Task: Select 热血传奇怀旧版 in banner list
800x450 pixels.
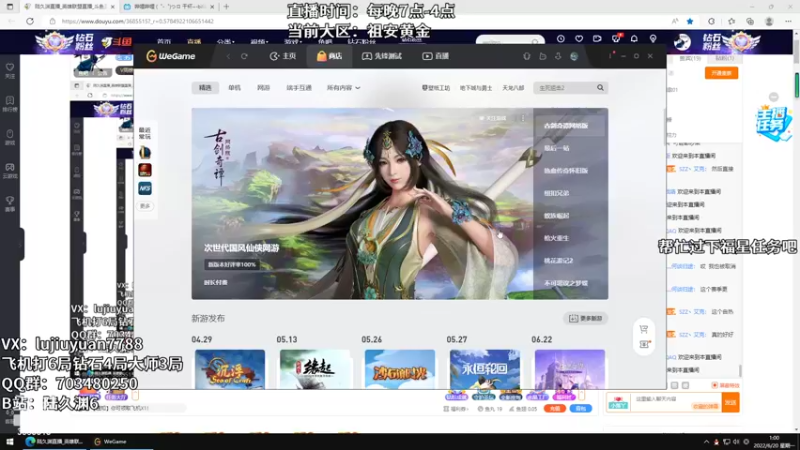Action: tap(566, 170)
